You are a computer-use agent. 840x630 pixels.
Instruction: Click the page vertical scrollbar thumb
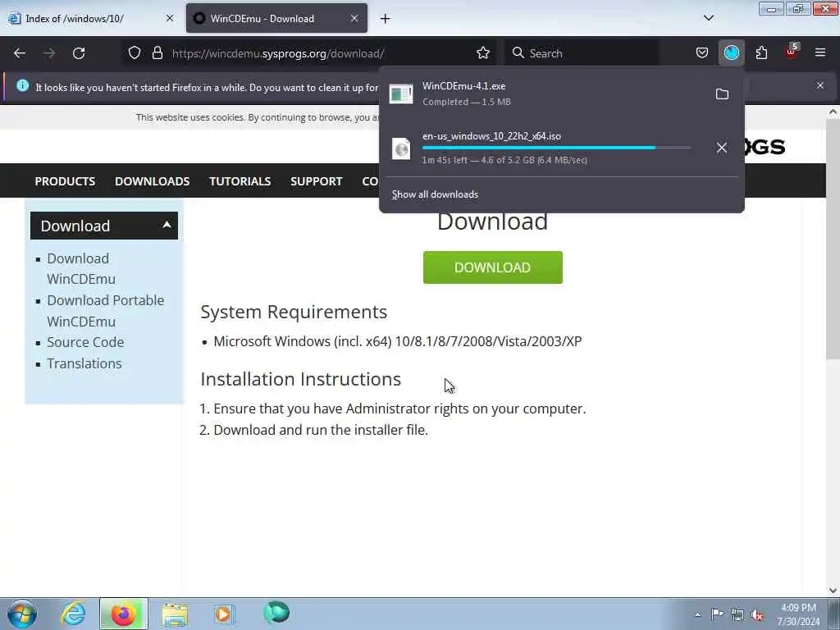point(833,239)
